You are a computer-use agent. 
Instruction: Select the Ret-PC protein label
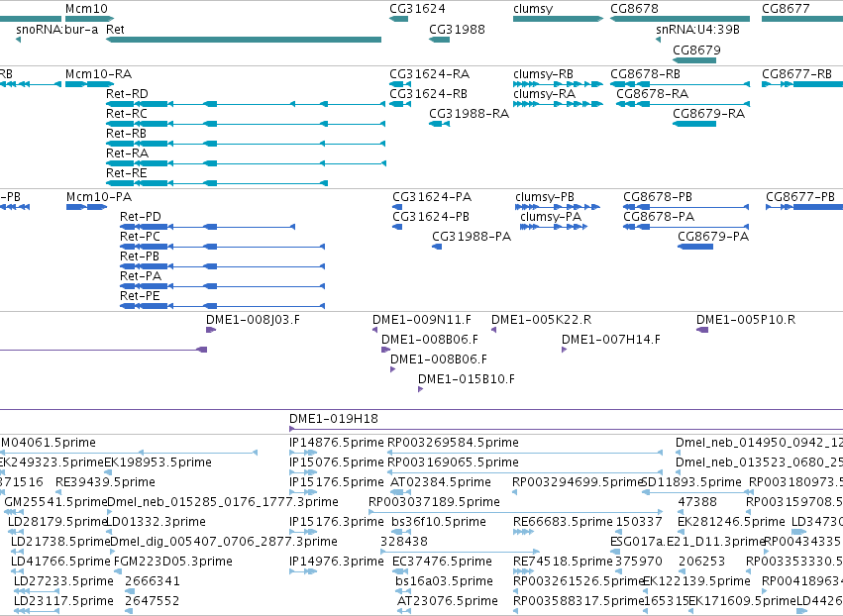tap(140, 237)
